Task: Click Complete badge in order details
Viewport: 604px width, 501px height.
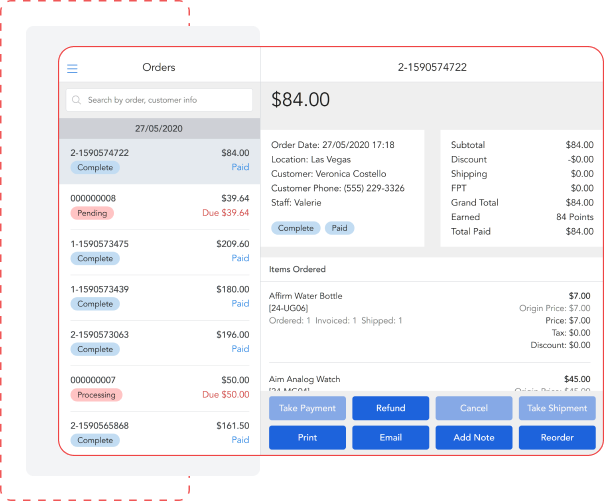Action: tap(296, 228)
